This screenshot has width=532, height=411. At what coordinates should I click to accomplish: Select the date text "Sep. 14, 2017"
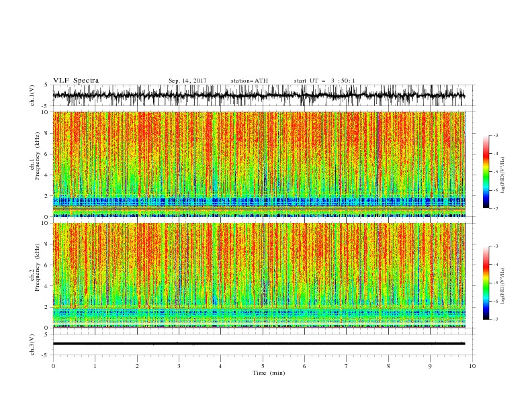click(x=187, y=81)
